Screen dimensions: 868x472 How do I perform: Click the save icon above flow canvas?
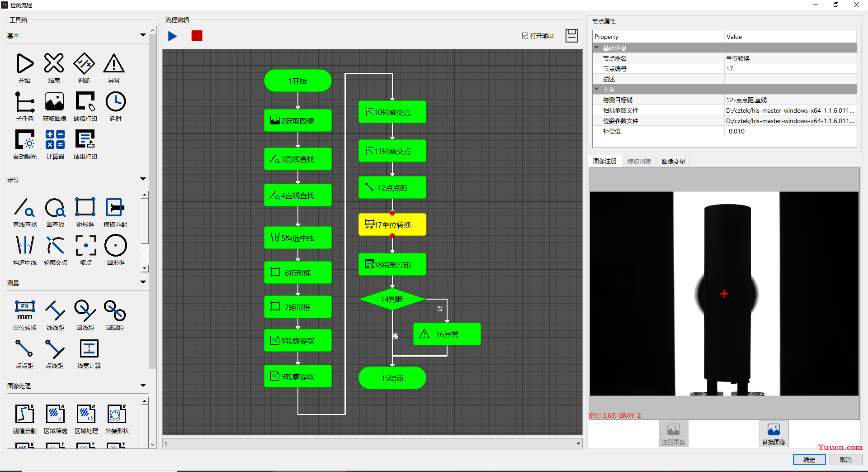tap(572, 35)
